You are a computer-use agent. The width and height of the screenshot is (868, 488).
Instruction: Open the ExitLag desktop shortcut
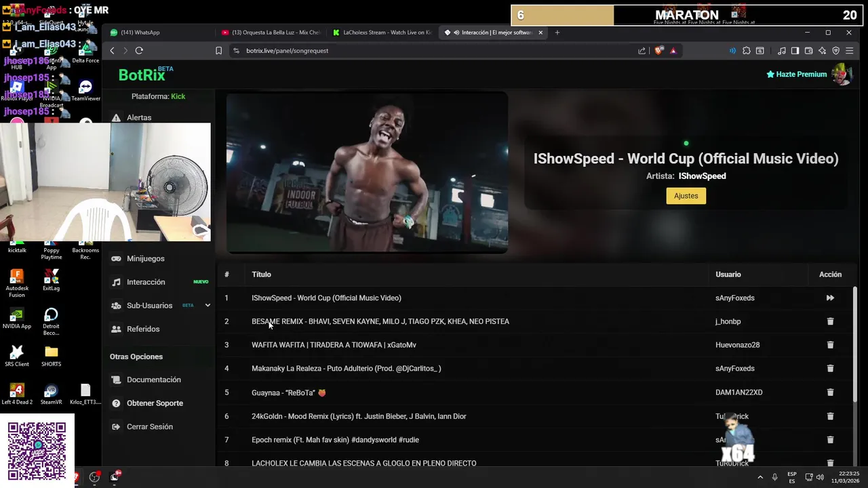(x=51, y=281)
